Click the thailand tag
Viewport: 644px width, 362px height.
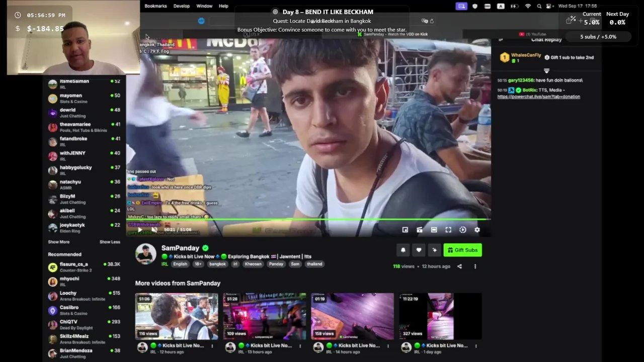(x=314, y=264)
